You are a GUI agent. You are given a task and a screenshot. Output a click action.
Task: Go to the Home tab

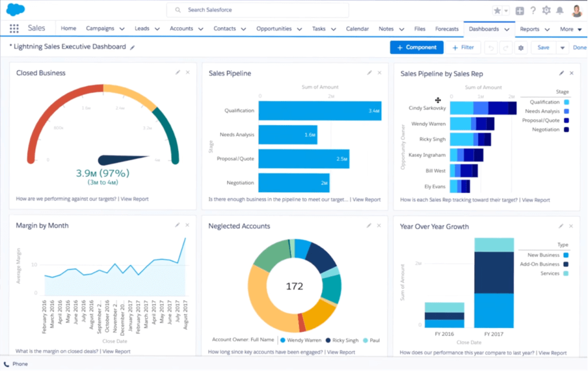(x=68, y=29)
